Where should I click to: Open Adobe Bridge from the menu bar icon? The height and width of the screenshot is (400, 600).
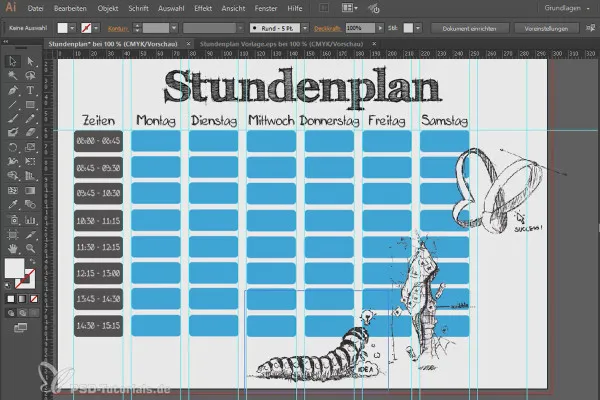[324, 8]
